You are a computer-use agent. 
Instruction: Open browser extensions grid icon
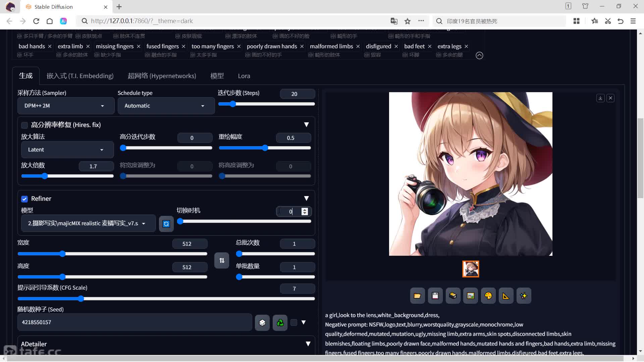[x=577, y=21]
